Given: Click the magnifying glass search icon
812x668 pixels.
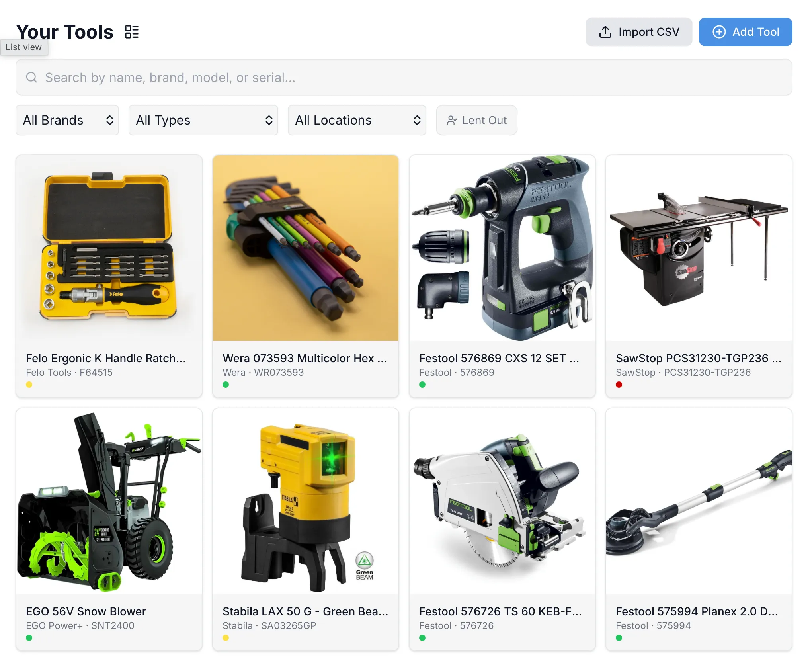Looking at the screenshot, I should (31, 77).
